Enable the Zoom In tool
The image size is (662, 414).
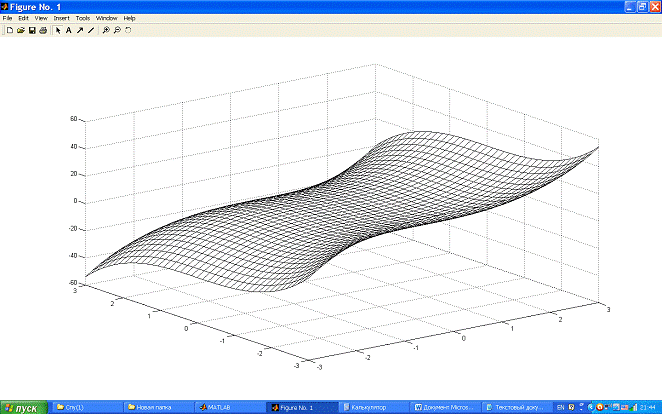[x=106, y=30]
